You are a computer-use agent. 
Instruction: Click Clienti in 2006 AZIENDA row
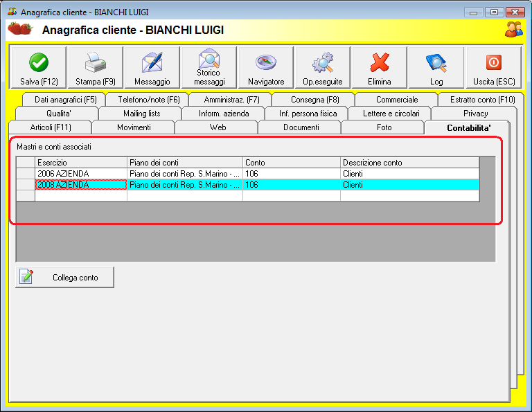pyautogui.click(x=410, y=174)
